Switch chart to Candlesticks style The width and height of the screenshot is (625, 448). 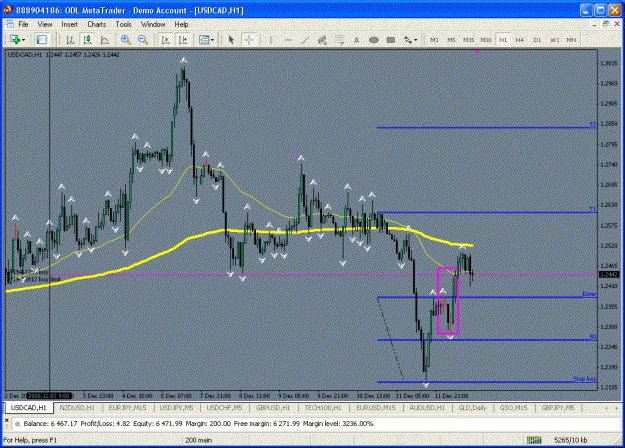tap(87, 40)
